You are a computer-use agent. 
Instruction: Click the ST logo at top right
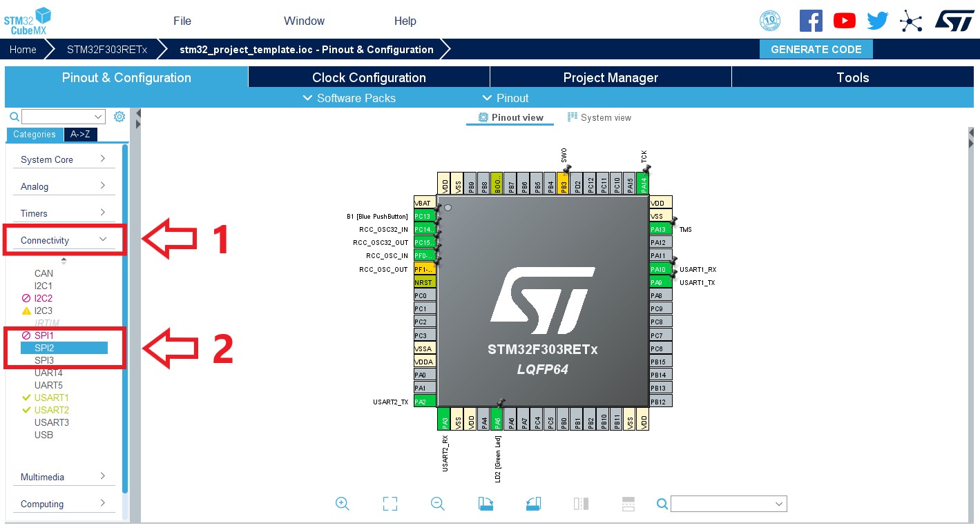(x=954, y=20)
